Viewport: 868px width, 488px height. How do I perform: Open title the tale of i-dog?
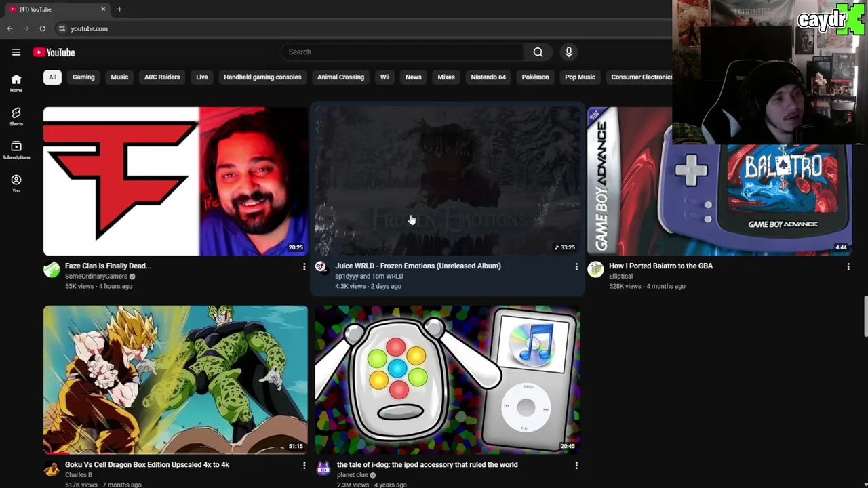(427, 464)
